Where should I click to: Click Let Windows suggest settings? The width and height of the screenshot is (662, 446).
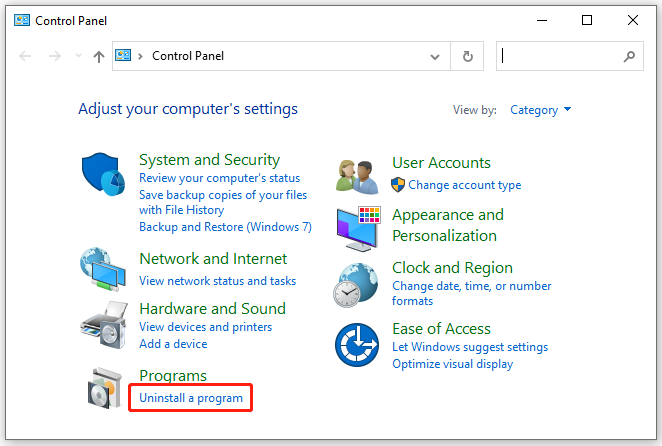(470, 347)
